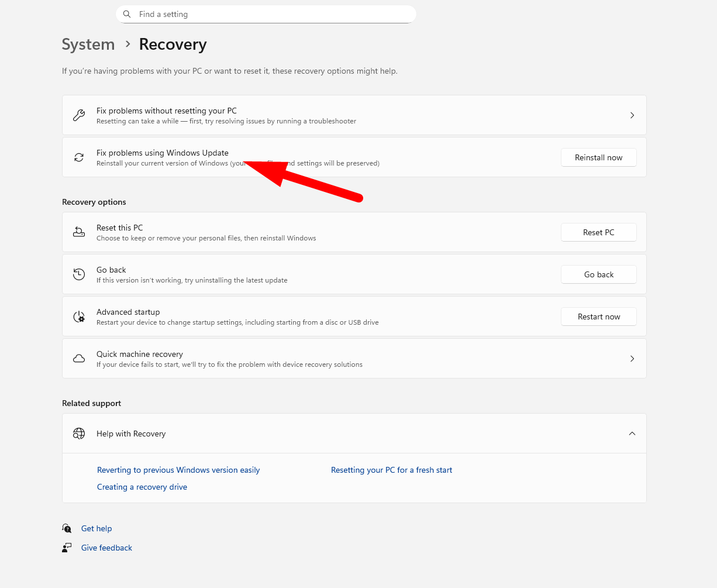The width and height of the screenshot is (717, 588).
Task: Collapse the Help with Recovery section
Action: tap(632, 434)
